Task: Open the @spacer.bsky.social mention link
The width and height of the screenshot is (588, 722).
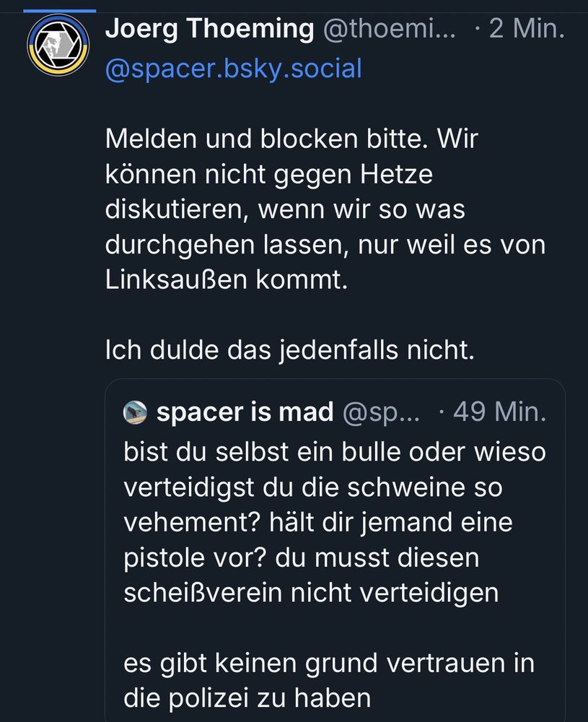Action: pyautogui.click(x=231, y=69)
